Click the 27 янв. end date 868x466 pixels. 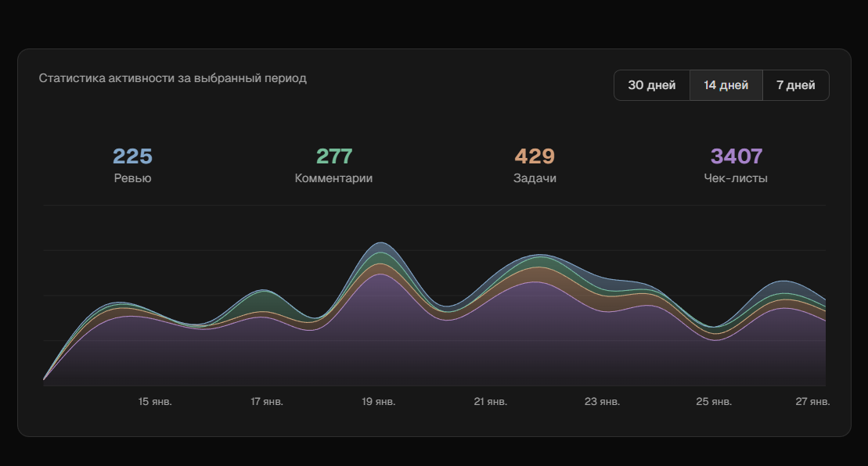[812, 402]
